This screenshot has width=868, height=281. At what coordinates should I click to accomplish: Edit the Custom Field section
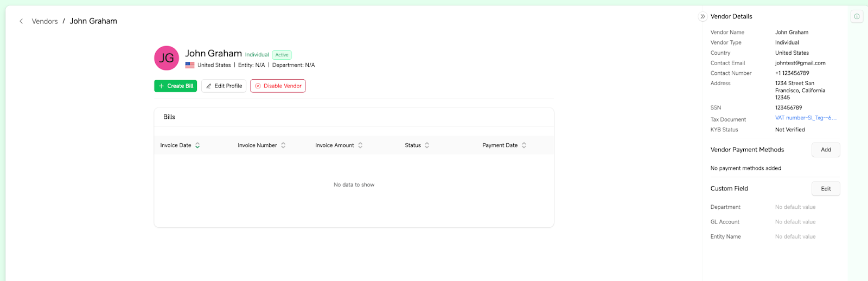826,189
